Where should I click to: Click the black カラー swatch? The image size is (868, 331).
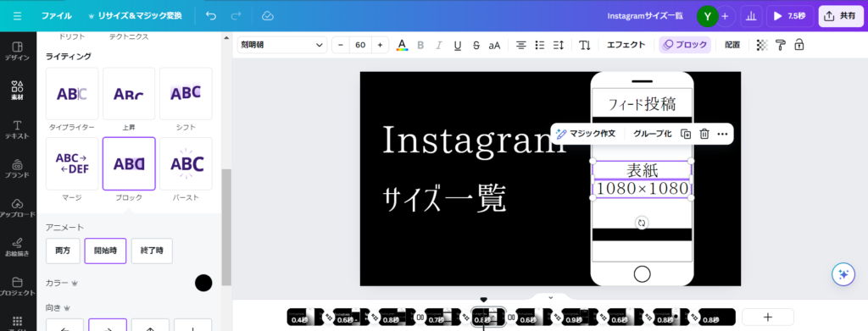203,283
